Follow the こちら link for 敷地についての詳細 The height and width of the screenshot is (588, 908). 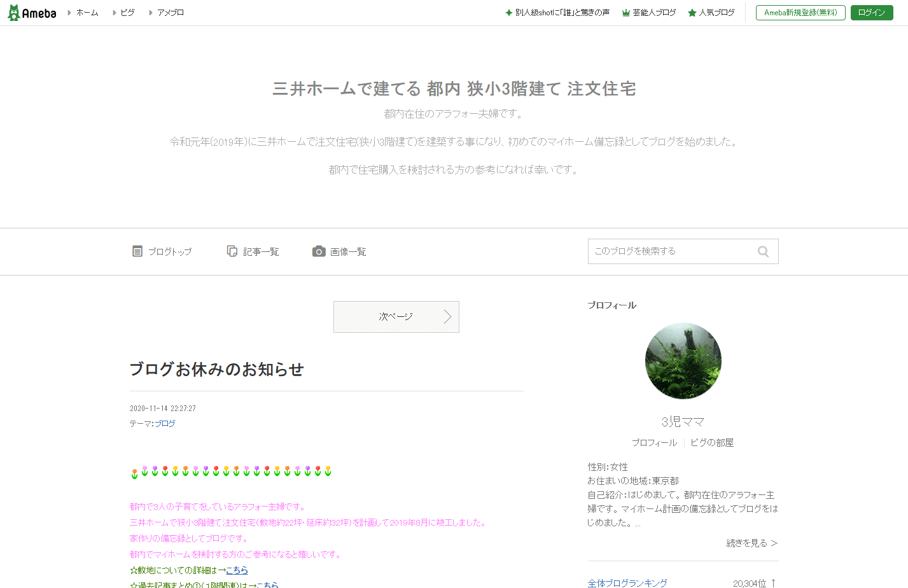tap(237, 570)
